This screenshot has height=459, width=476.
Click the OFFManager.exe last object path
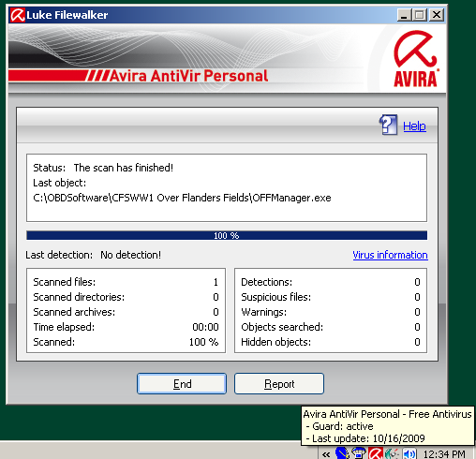pos(182,198)
